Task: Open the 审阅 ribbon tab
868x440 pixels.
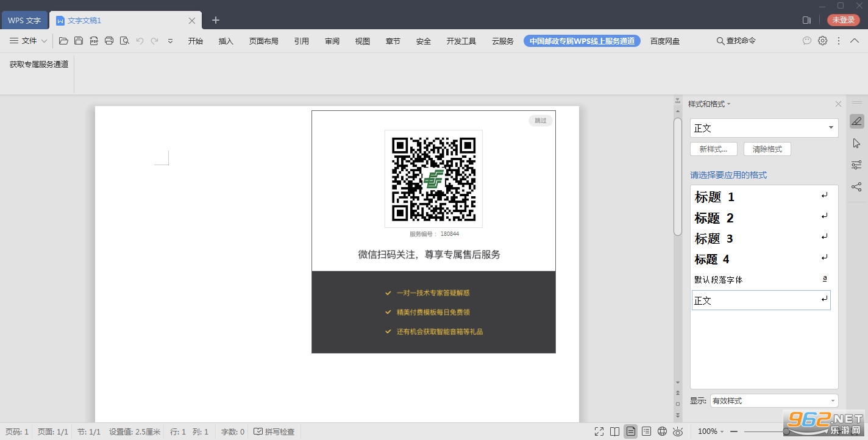Action: click(332, 41)
